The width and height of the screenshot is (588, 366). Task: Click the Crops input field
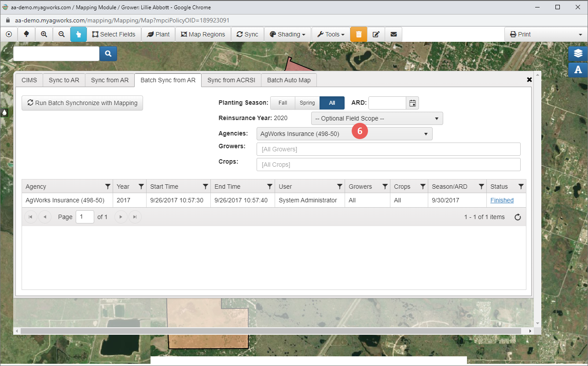(x=388, y=165)
